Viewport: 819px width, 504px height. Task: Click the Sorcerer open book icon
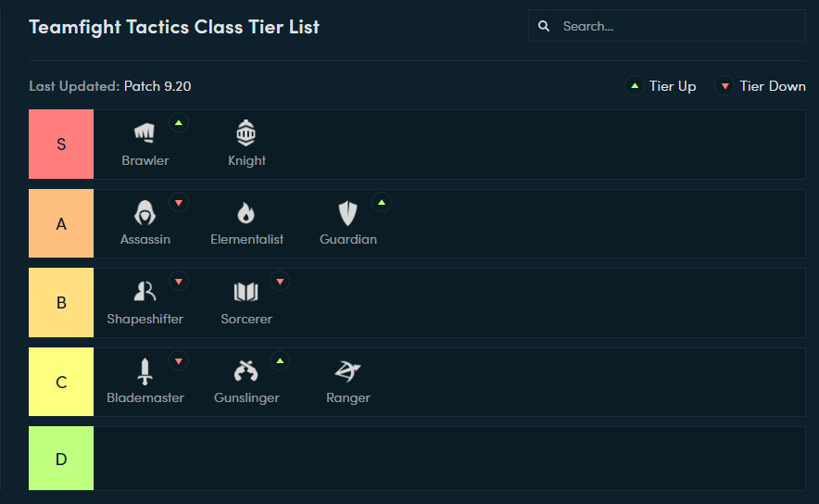click(246, 292)
